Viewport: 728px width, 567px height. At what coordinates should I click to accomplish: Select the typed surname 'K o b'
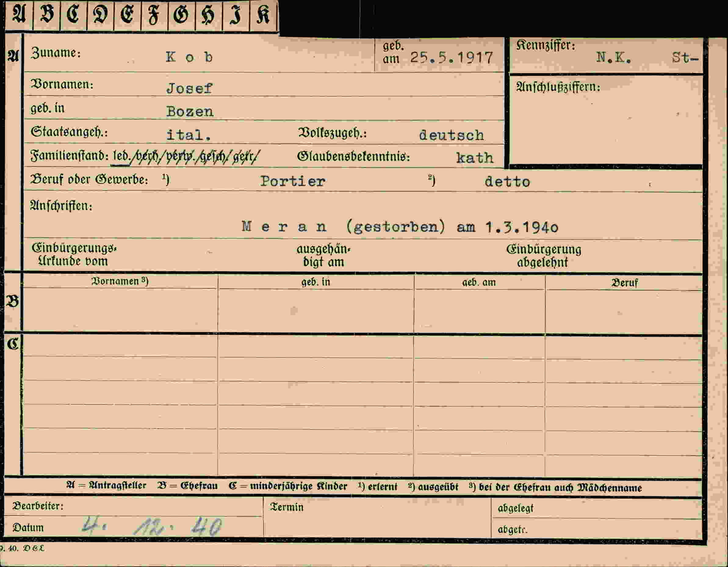[189, 57]
